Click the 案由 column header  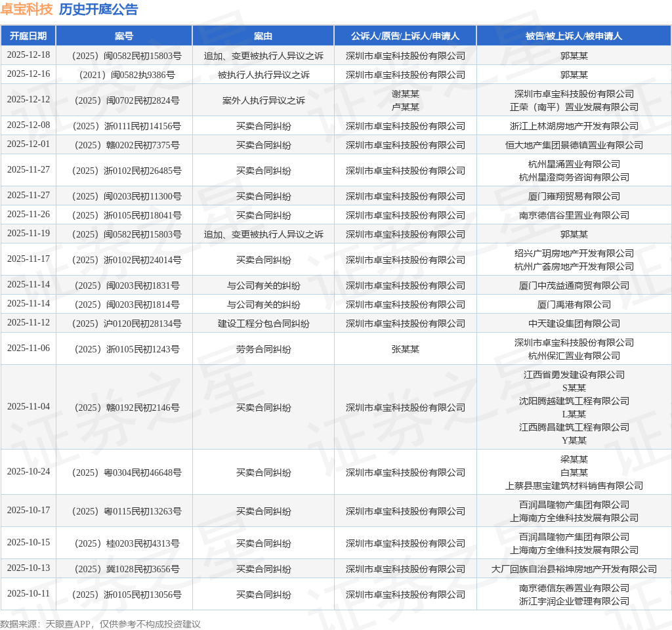tap(263, 36)
